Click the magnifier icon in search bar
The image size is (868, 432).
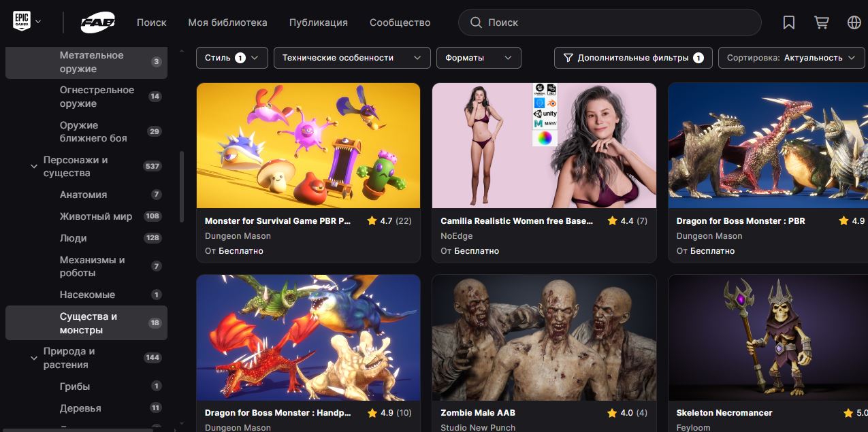[x=476, y=22]
